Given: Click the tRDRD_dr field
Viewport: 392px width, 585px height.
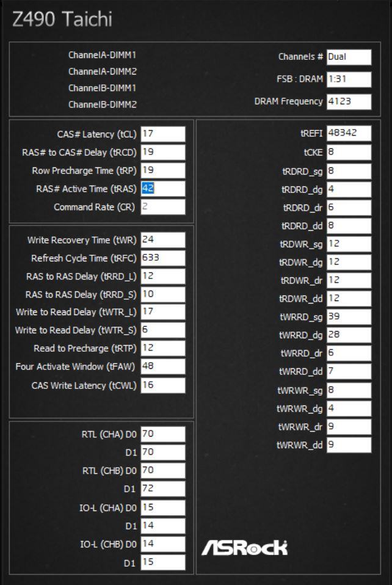Looking at the screenshot, I should [x=349, y=208].
